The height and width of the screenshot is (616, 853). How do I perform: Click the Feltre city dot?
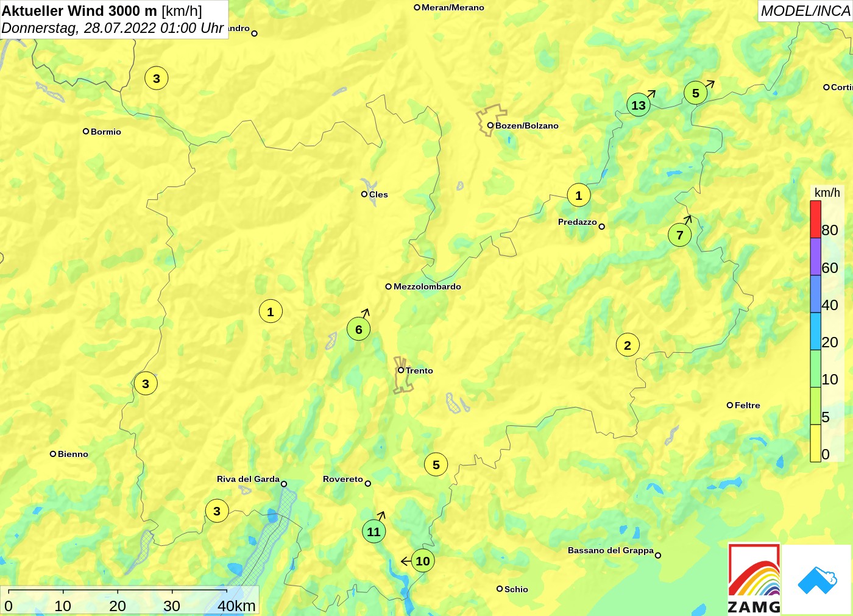pos(730,405)
